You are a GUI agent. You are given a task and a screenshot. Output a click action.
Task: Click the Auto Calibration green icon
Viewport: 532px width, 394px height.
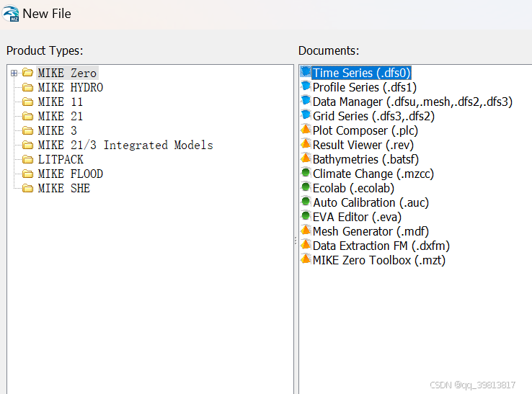[306, 202]
